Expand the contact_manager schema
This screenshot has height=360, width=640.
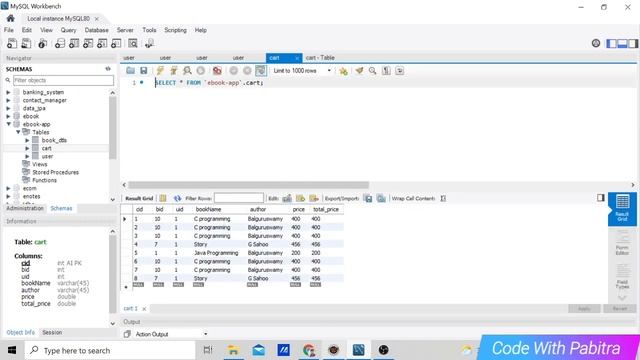click(8, 100)
